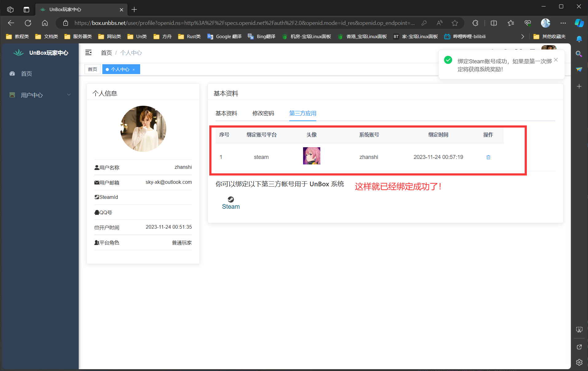Open split screen view

494,23
